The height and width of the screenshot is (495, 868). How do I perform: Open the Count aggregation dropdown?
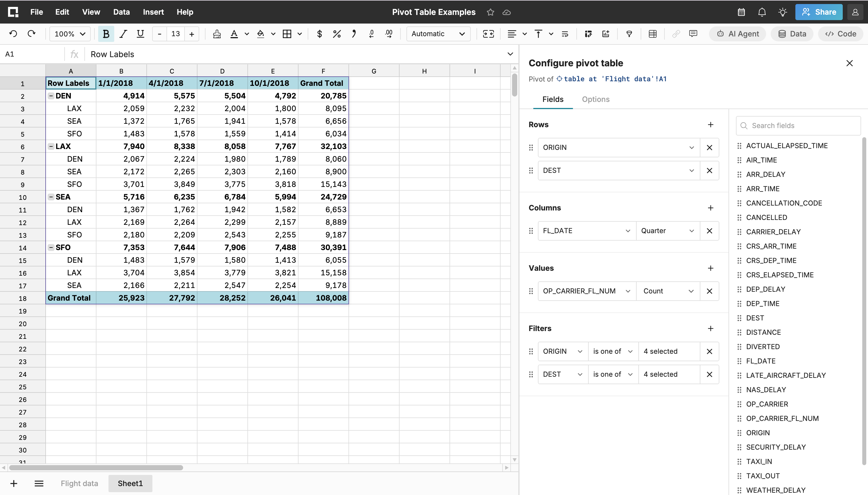(x=668, y=291)
